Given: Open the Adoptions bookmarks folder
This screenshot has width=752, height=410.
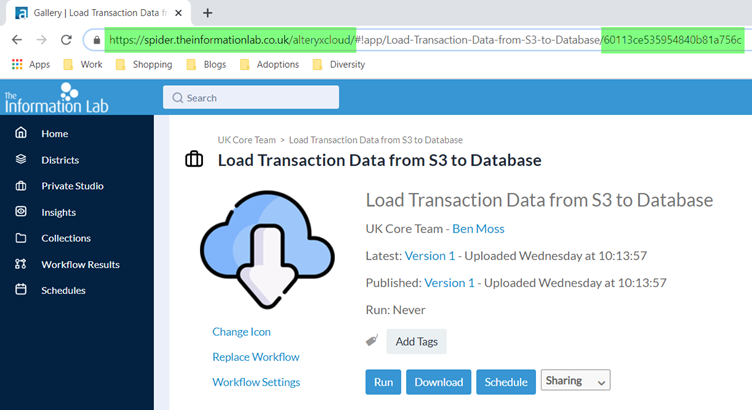Looking at the screenshot, I should (x=269, y=64).
